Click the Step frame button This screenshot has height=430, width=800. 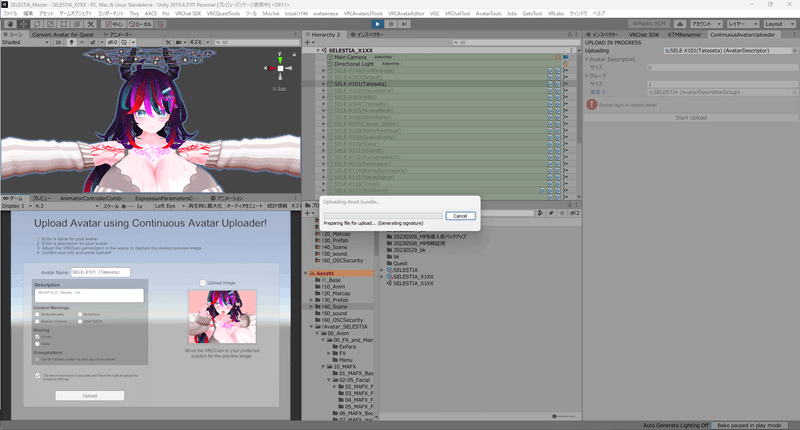(x=404, y=24)
